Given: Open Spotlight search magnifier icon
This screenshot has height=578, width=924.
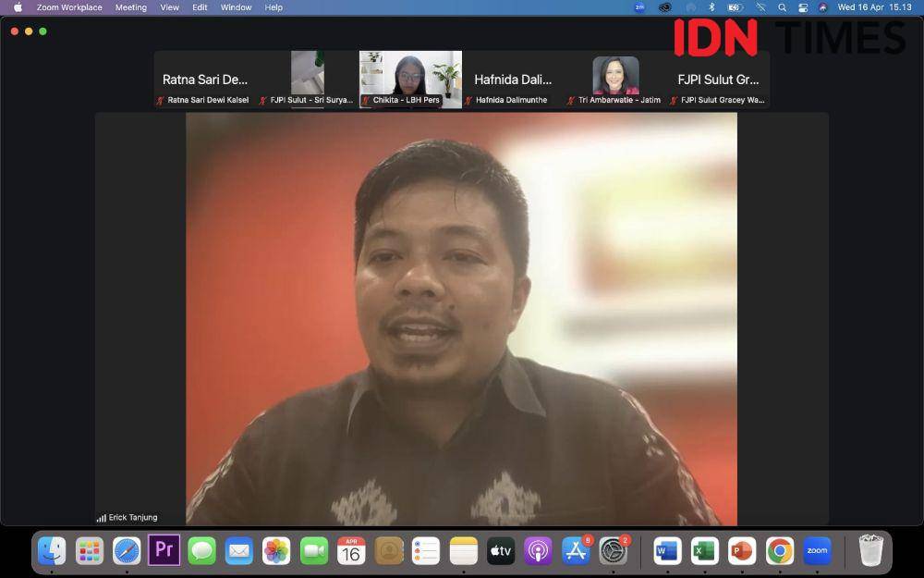Looking at the screenshot, I should pyautogui.click(x=782, y=7).
